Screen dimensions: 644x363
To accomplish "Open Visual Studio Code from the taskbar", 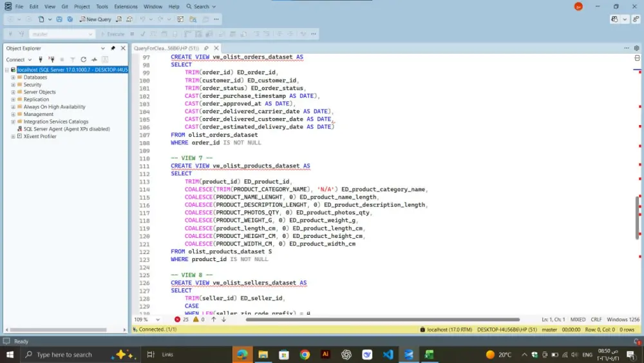I will [388, 355].
